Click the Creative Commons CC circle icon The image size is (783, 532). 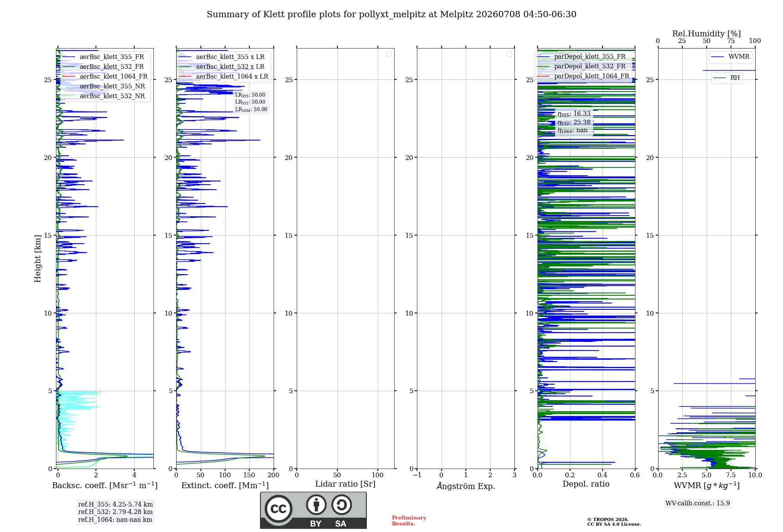pos(278,509)
